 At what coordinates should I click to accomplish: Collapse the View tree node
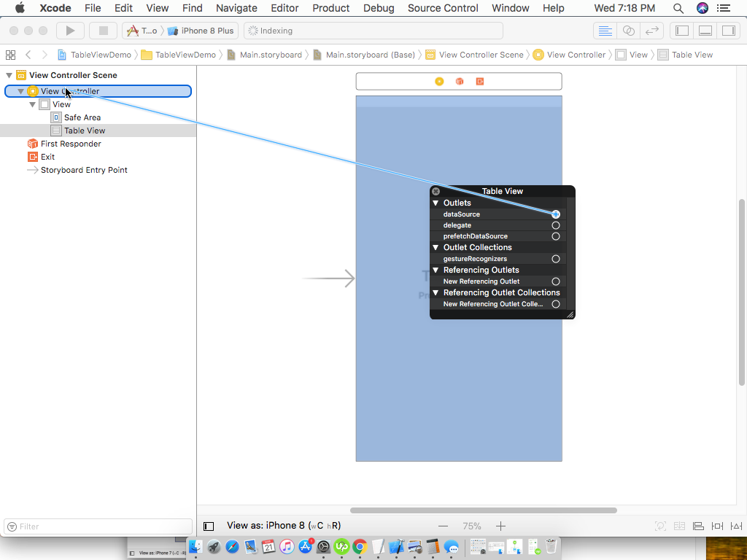click(x=32, y=104)
